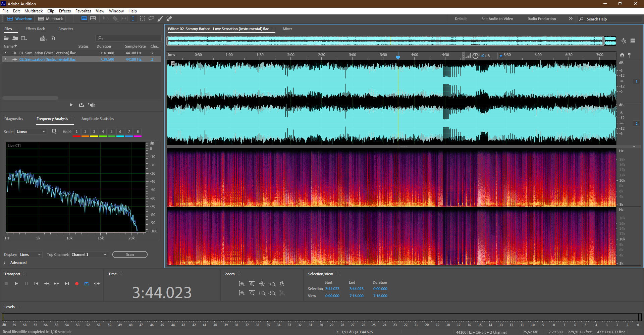Click the red Record button

tap(76, 284)
